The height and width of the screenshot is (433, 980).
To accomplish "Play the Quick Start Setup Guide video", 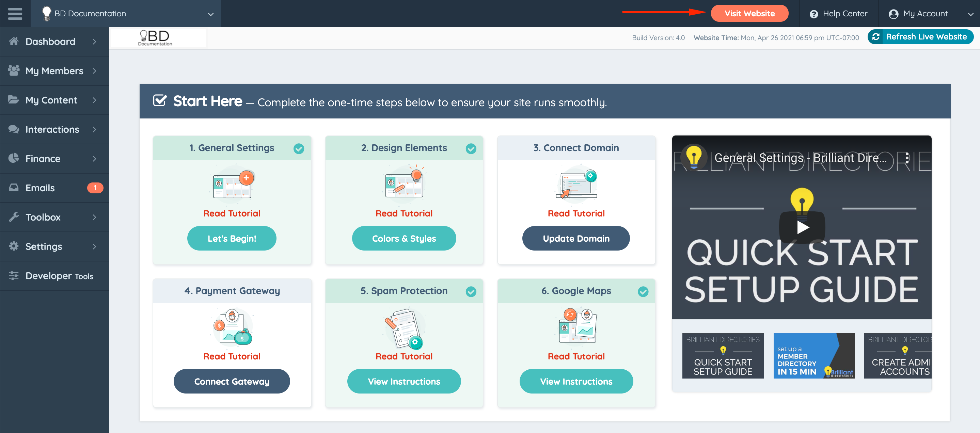I will pyautogui.click(x=802, y=227).
